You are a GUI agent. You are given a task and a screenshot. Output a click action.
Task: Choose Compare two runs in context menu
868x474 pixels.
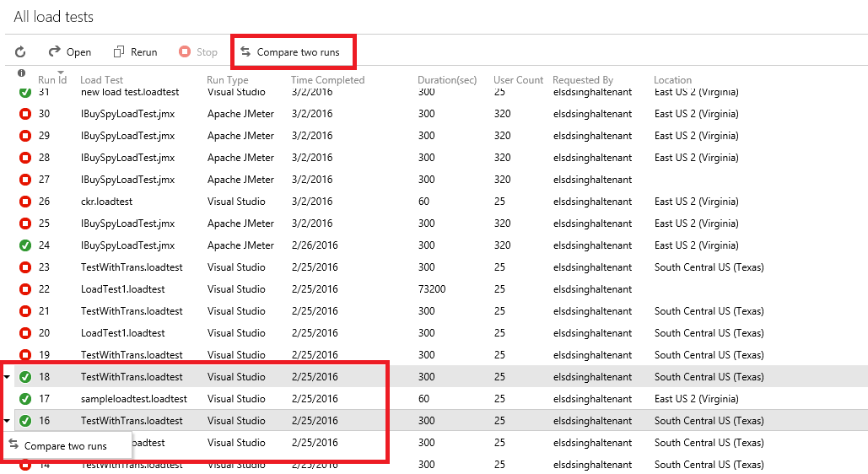67,446
